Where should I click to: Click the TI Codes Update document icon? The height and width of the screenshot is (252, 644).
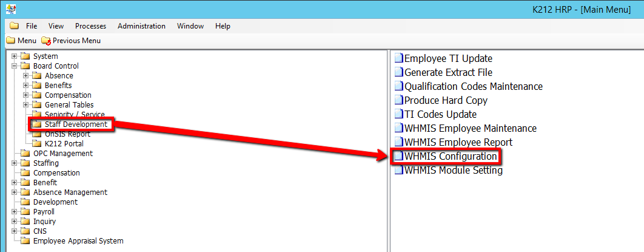[398, 115]
